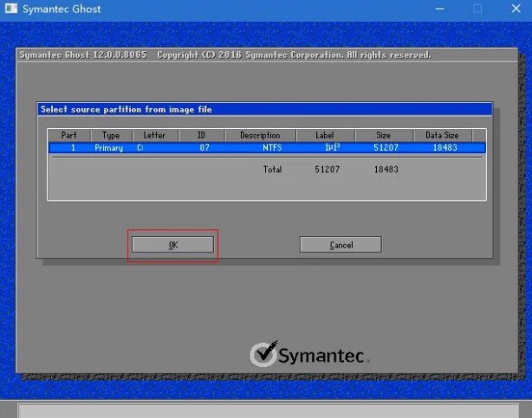Pick the data size value 18483

click(x=444, y=147)
